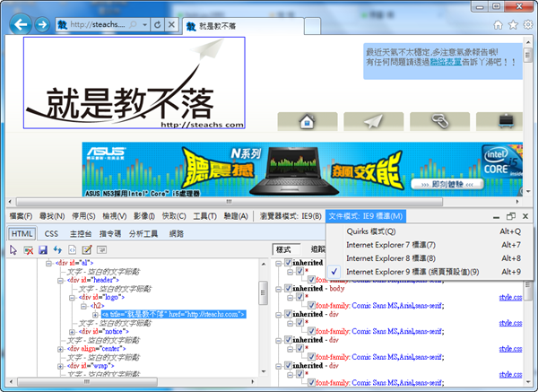This screenshot has width=538, height=392.
Task: Collapse the h2 node
Action: click(83, 306)
